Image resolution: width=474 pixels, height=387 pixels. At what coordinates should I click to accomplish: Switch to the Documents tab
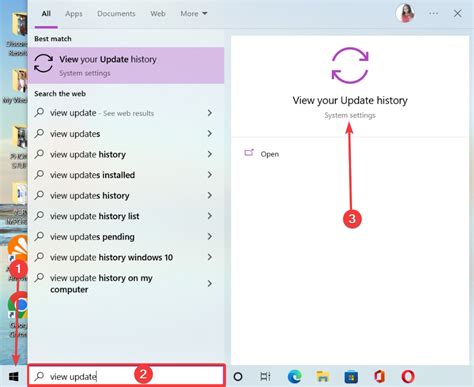(x=116, y=14)
